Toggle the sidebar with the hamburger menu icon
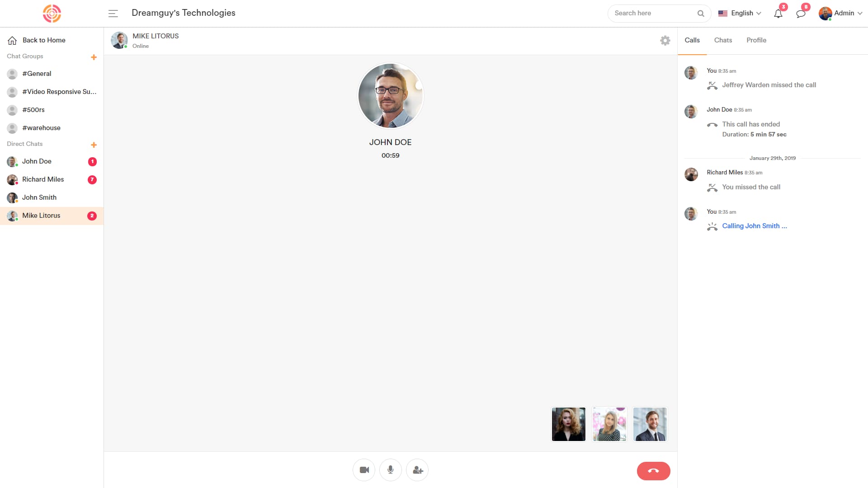The image size is (868, 488). click(x=113, y=14)
